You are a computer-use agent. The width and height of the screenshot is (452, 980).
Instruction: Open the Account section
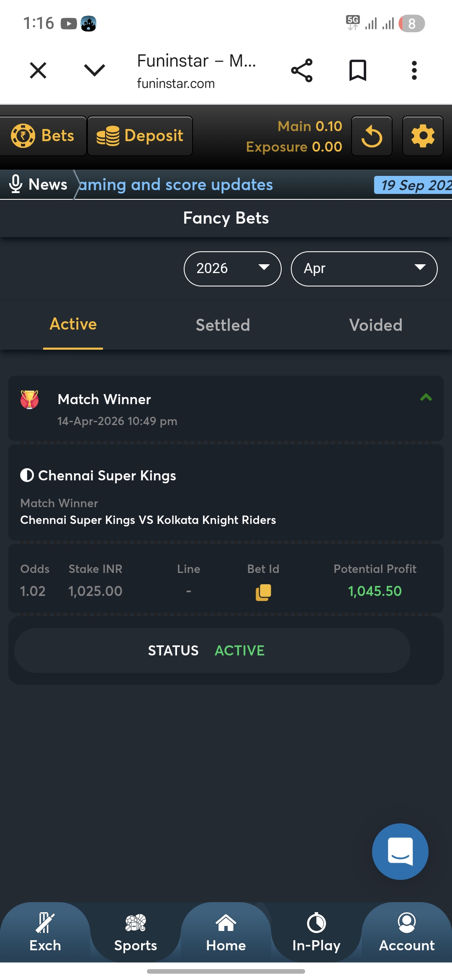pos(407,932)
